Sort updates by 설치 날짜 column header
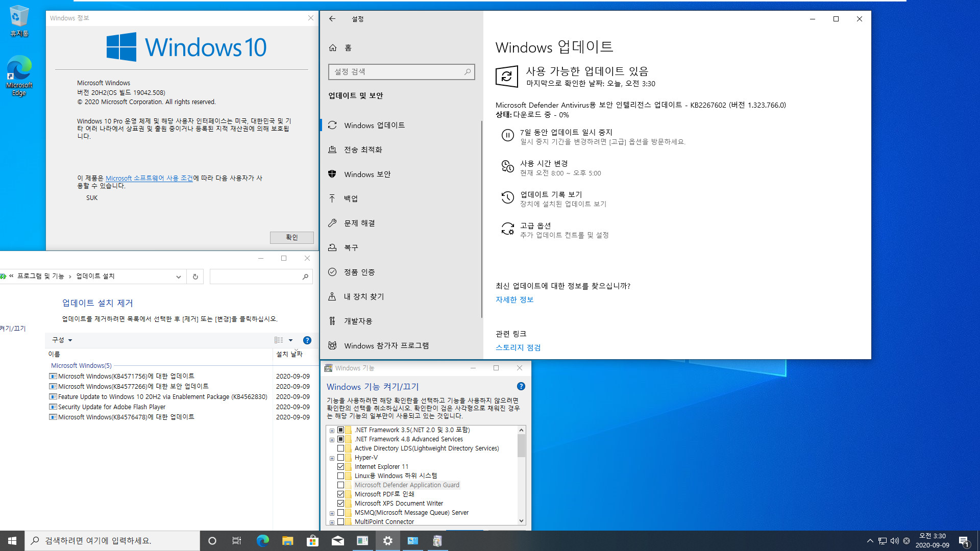This screenshot has height=551, width=980. (289, 354)
